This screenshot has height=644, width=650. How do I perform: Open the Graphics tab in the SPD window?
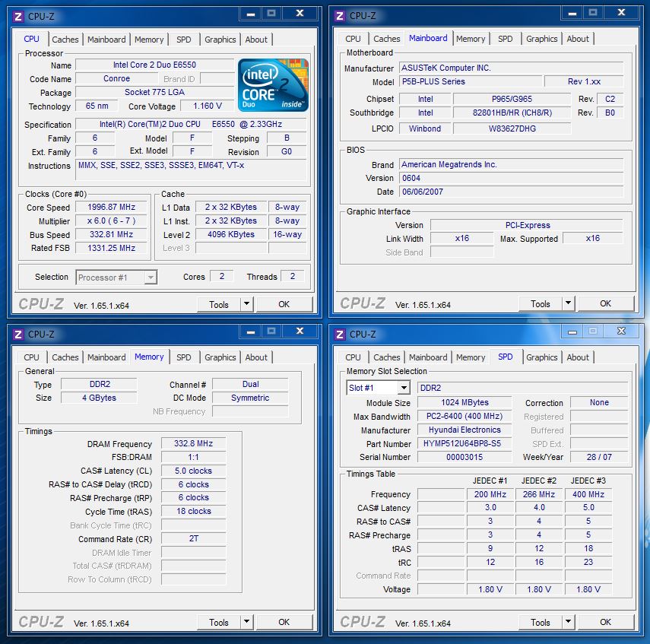[x=542, y=357]
